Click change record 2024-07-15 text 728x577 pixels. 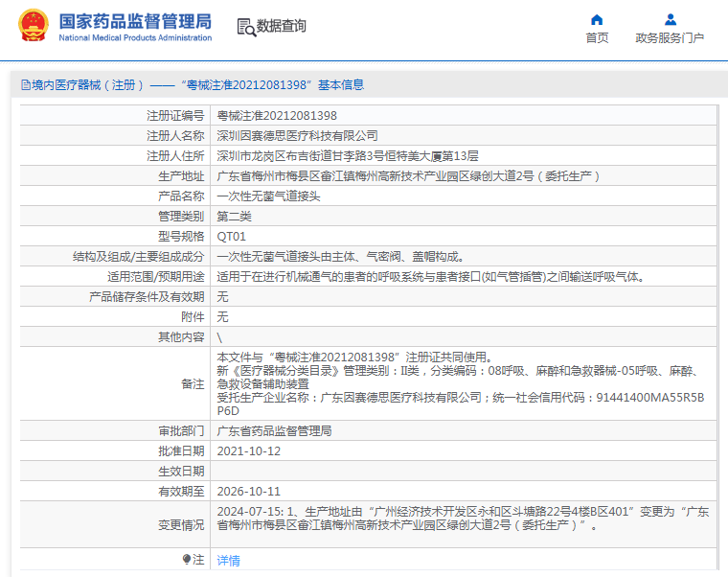[x=463, y=519]
